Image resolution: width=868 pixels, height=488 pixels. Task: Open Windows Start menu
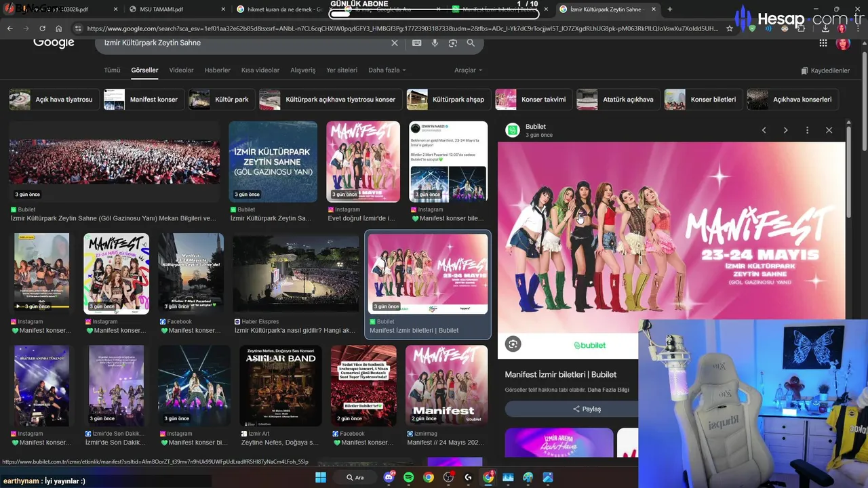(321, 477)
